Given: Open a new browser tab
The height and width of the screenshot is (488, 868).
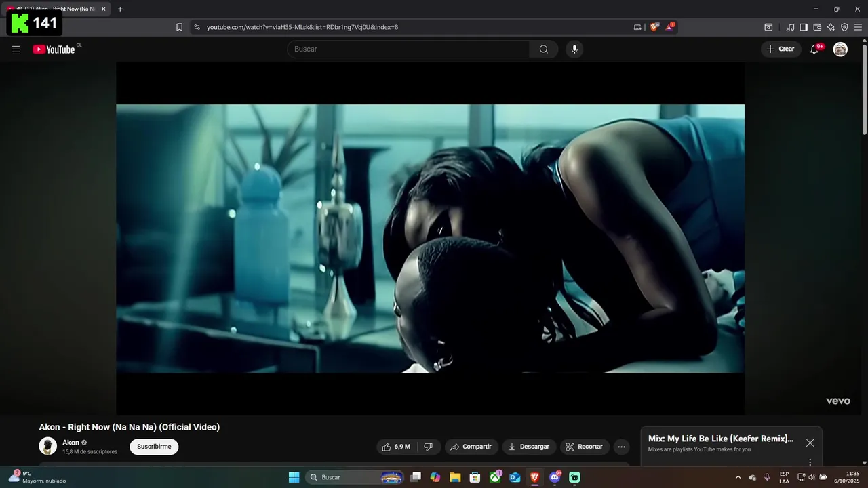Looking at the screenshot, I should click(120, 9).
